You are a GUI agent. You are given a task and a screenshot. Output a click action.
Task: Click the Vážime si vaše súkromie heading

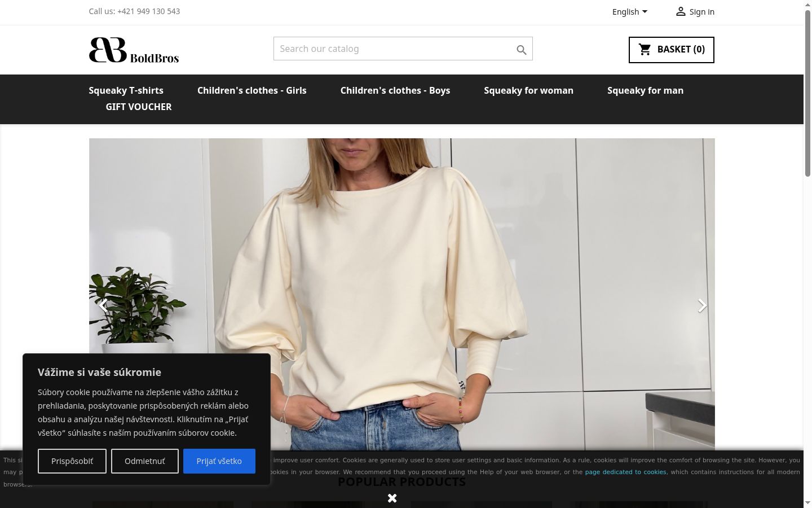click(99, 372)
